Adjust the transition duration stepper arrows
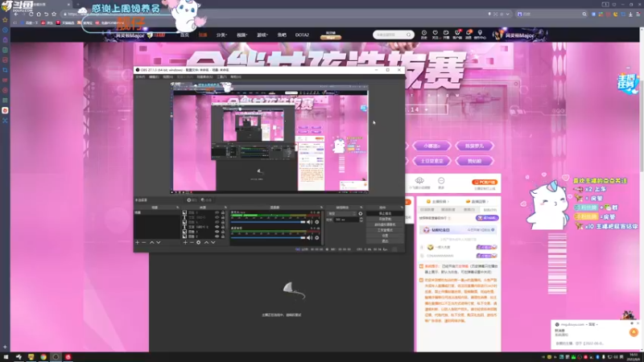 click(361, 220)
